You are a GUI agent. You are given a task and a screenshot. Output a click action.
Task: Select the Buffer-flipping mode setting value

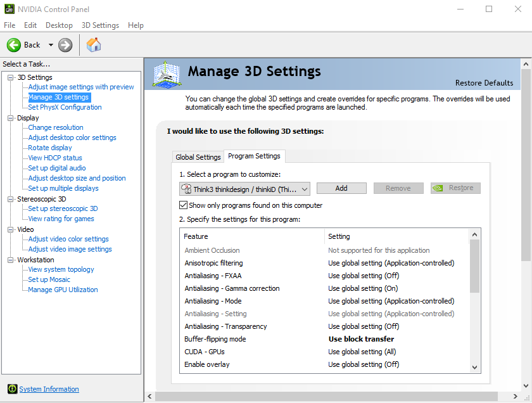(x=362, y=339)
